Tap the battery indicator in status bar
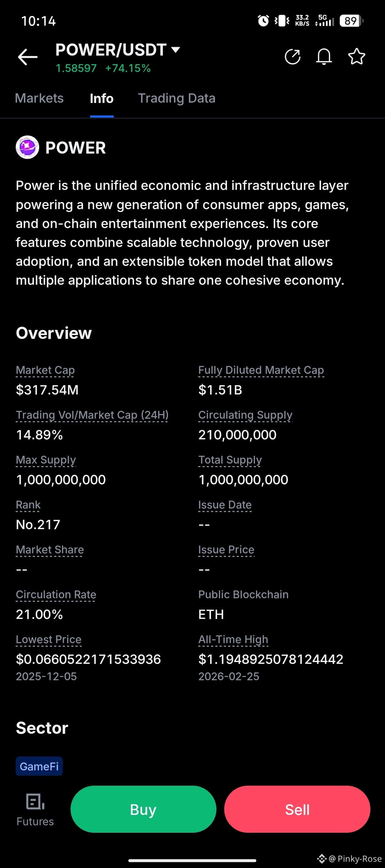Image resolution: width=385 pixels, height=868 pixels. point(351,21)
